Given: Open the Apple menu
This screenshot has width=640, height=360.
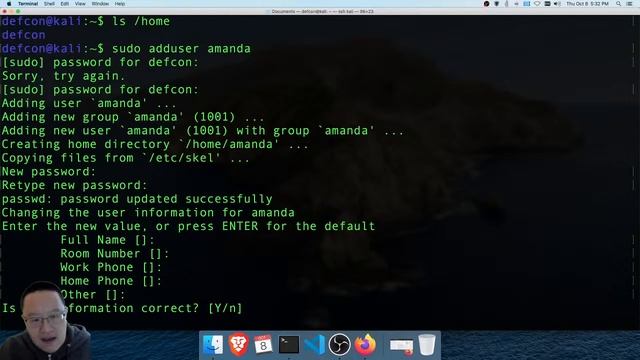Looking at the screenshot, I should pyautogui.click(x=9, y=4).
